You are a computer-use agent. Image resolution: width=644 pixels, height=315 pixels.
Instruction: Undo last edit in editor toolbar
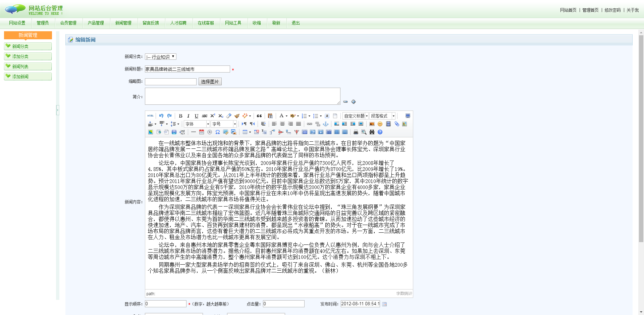pos(161,116)
